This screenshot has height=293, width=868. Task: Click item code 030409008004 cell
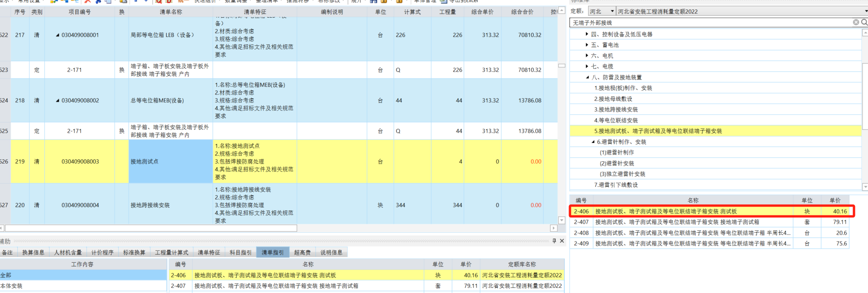click(80, 205)
